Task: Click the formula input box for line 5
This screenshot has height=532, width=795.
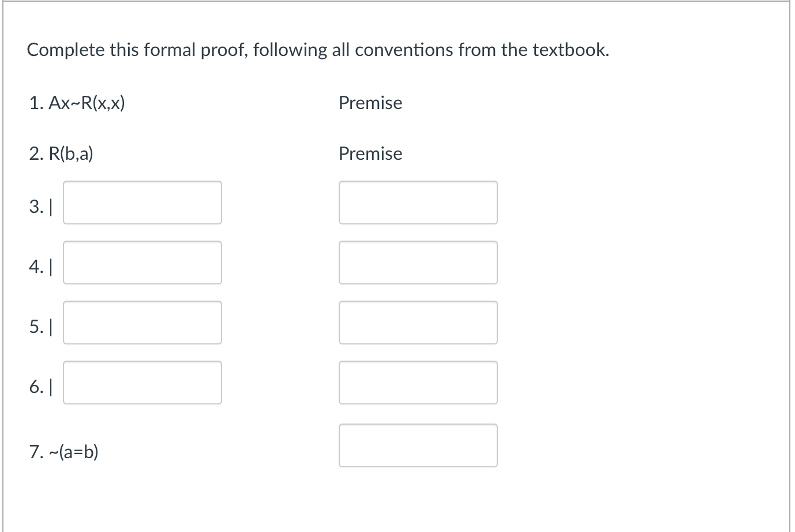Action: [x=142, y=323]
